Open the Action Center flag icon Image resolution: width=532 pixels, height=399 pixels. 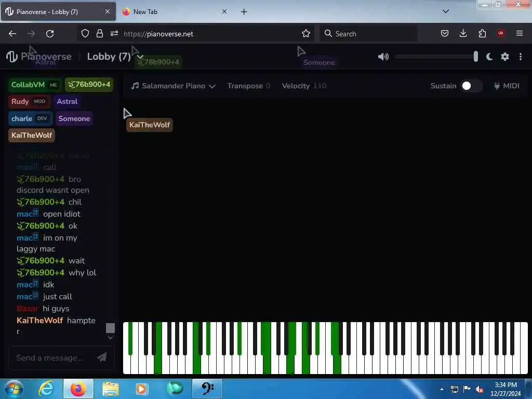467,389
